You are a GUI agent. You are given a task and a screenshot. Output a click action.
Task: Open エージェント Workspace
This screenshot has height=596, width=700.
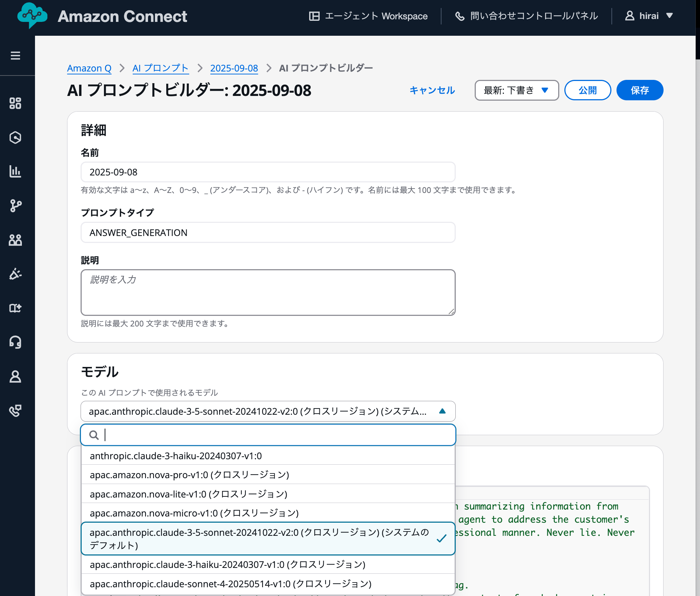click(x=368, y=16)
